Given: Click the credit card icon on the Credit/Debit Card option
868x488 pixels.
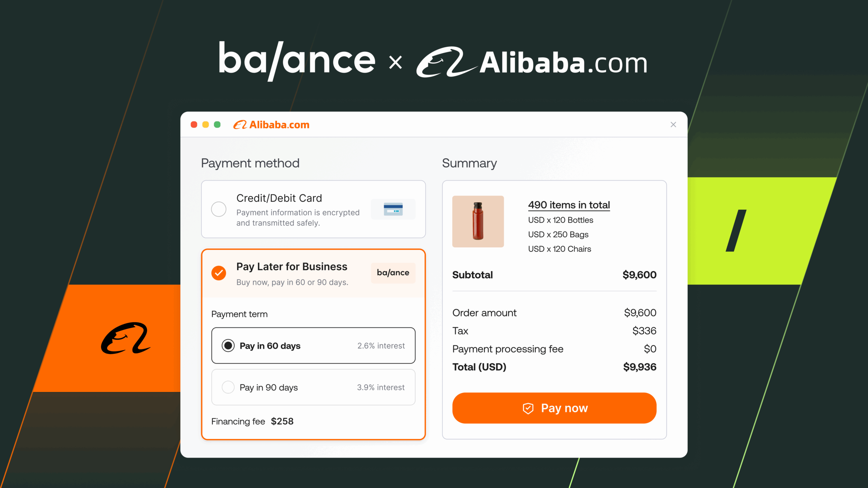Looking at the screenshot, I should (x=393, y=209).
